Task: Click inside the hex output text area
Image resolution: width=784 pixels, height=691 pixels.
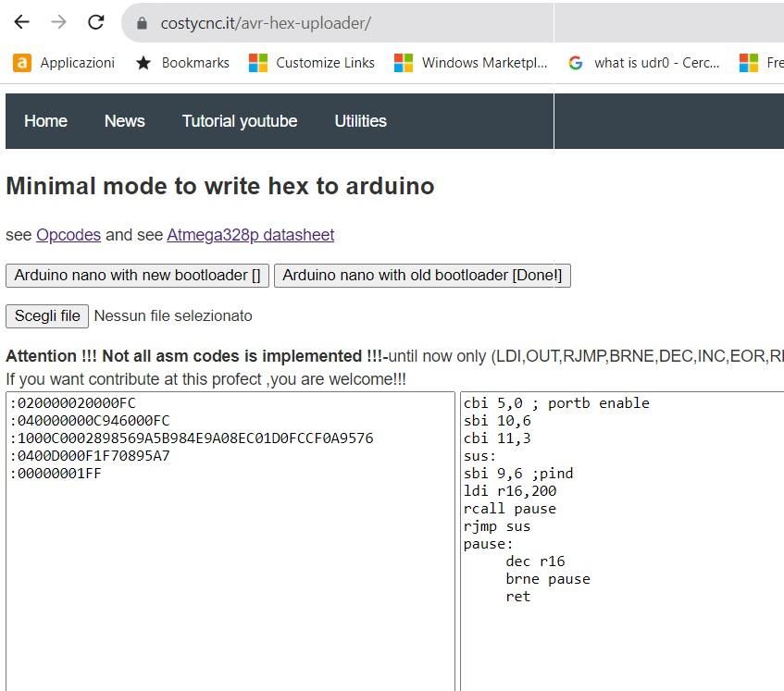Action: [x=230, y=542]
